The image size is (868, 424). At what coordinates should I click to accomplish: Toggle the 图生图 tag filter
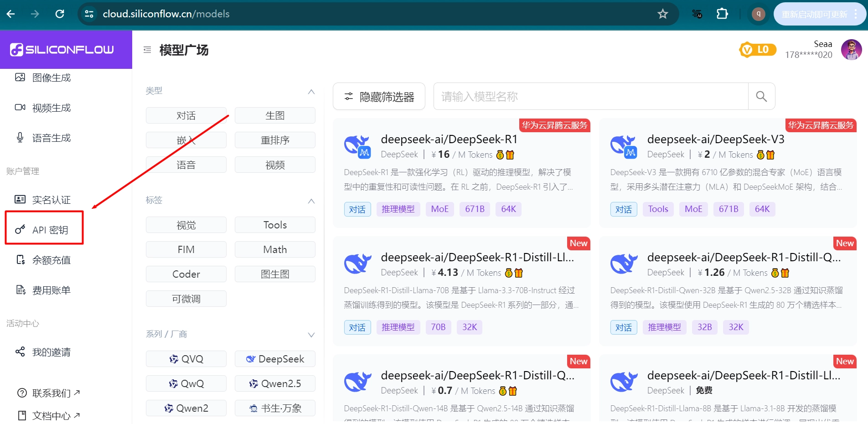(x=275, y=274)
